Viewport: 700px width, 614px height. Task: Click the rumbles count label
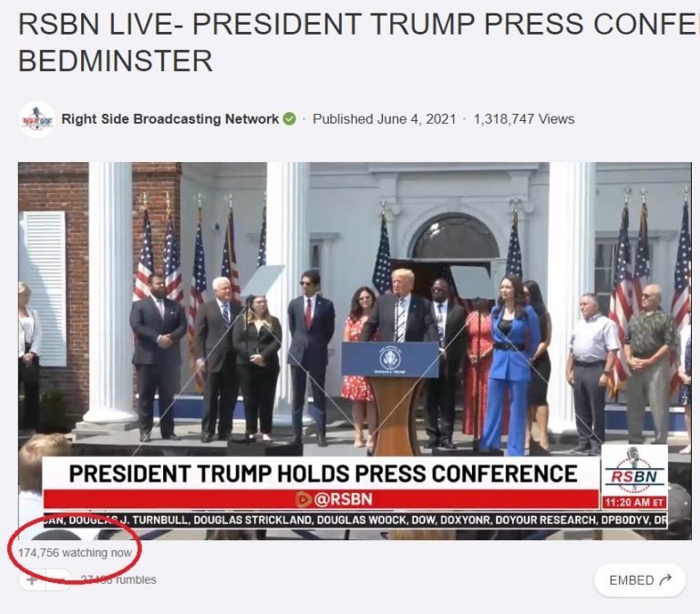pos(118,579)
